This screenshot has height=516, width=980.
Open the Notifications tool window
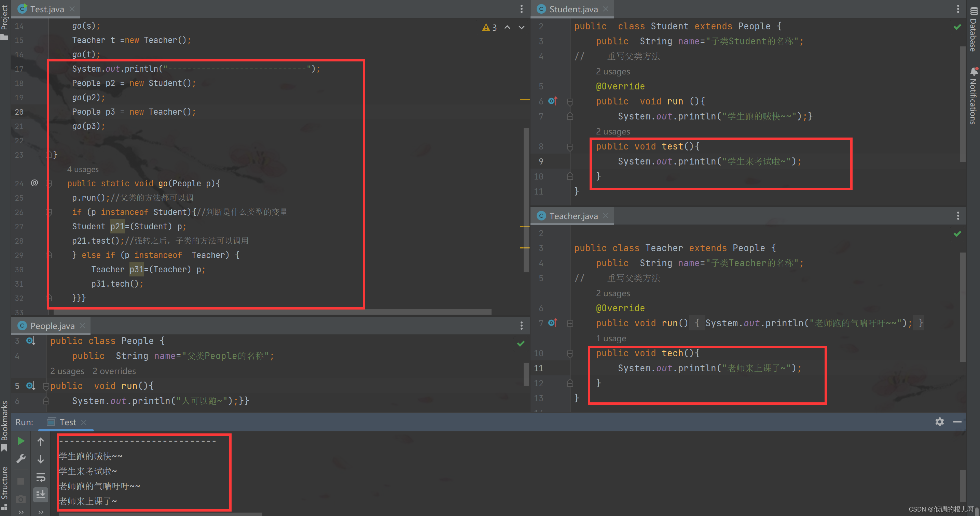[974, 96]
